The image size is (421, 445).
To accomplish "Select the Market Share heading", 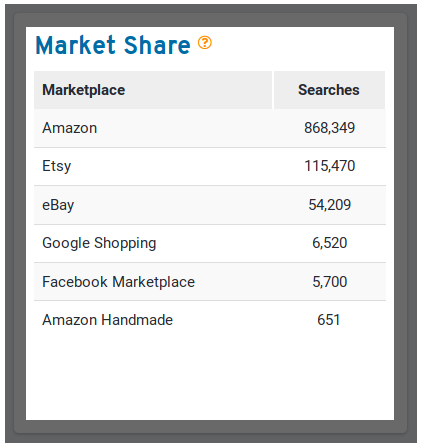I will 113,45.
